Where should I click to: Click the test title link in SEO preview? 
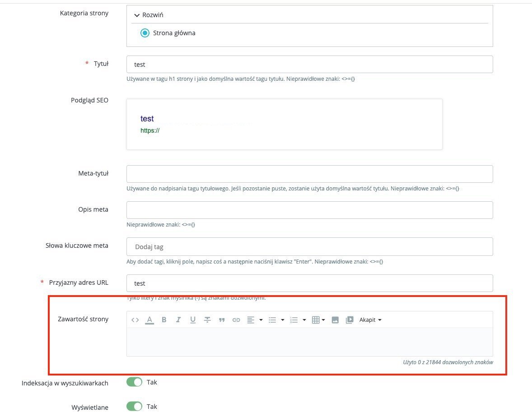pos(147,119)
